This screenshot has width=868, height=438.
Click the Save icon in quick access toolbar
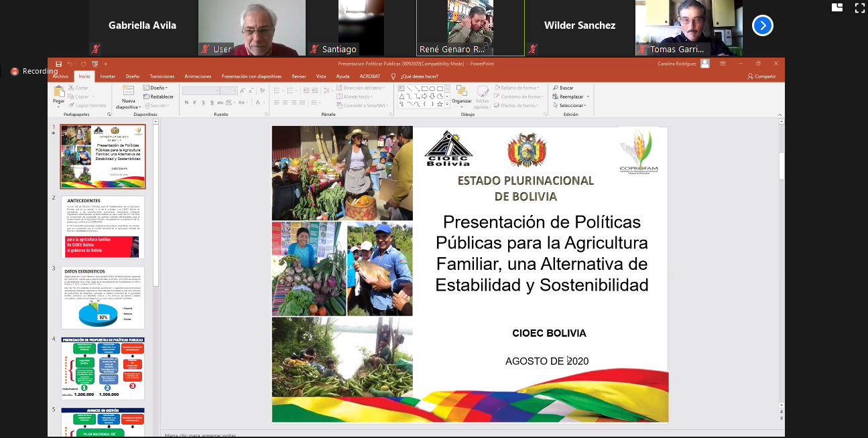58,64
